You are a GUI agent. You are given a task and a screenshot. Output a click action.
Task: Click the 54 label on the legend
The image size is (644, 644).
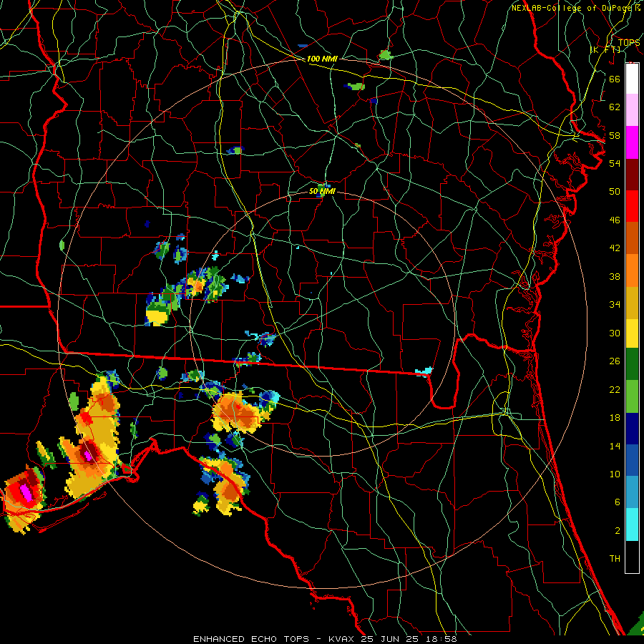pos(615,163)
